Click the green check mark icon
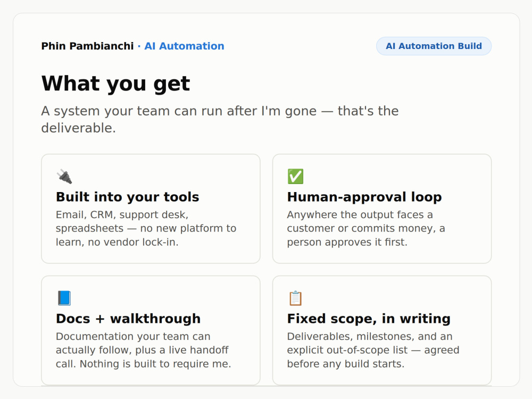This screenshot has width=532, height=399. point(295,177)
